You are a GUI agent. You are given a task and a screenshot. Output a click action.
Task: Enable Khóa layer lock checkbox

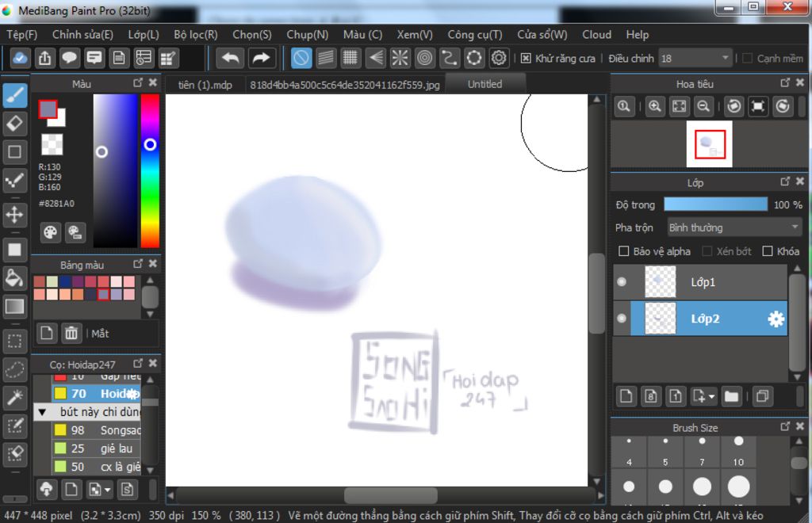pyautogui.click(x=768, y=251)
